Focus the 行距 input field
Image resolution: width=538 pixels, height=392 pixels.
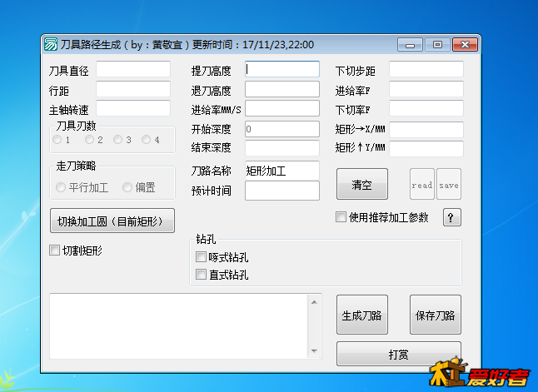click(x=133, y=89)
